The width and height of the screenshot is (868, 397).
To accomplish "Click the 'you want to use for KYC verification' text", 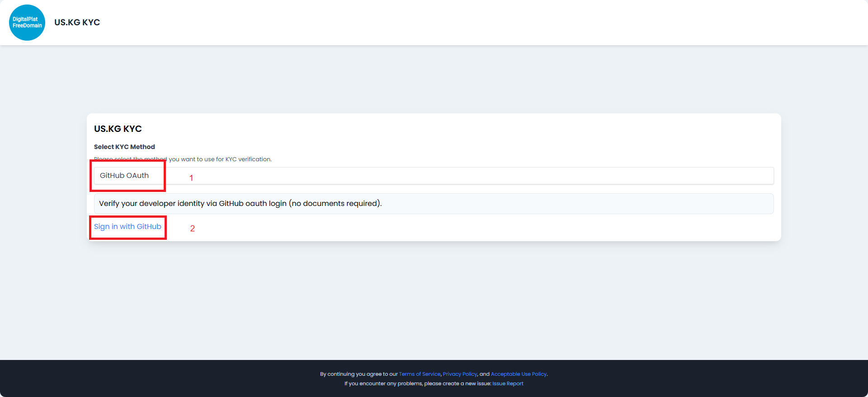I will [x=220, y=159].
